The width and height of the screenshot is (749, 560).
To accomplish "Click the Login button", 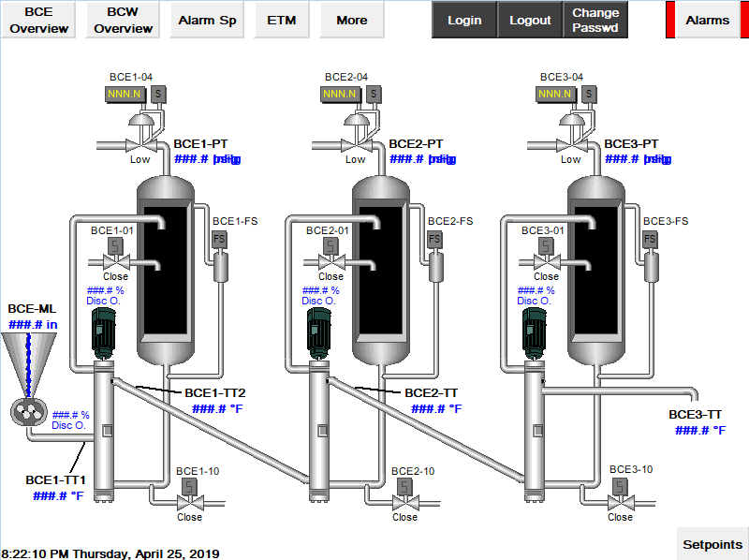I will [x=464, y=20].
